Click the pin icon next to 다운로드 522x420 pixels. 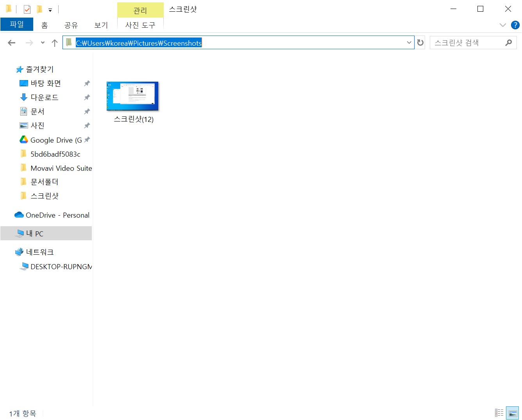click(x=87, y=97)
